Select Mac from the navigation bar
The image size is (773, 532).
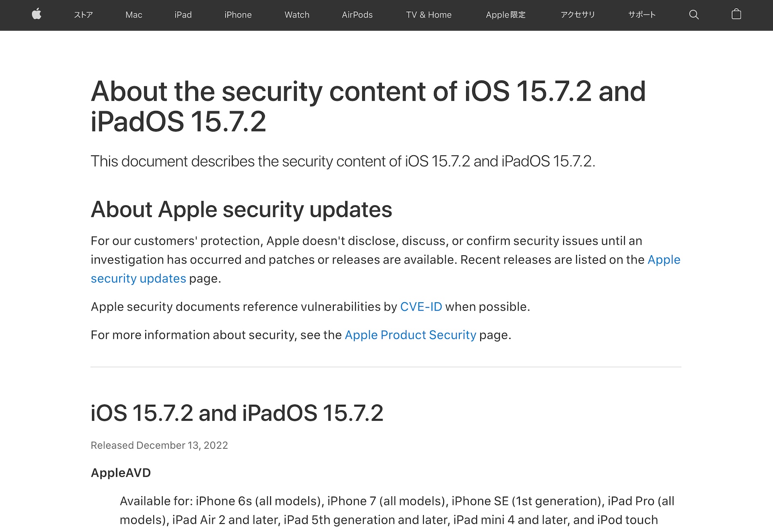134,15
